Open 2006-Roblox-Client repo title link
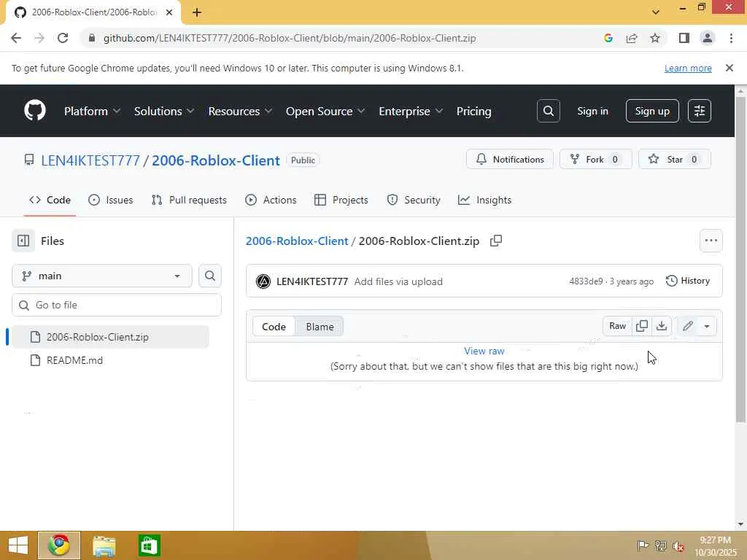Image resolution: width=747 pixels, height=560 pixels. [x=216, y=160]
